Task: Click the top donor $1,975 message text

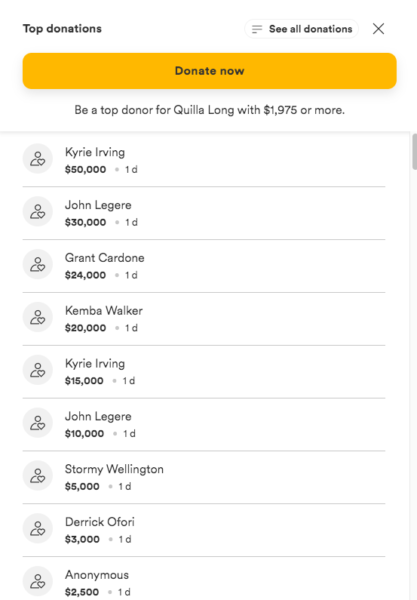Action: 209,110
